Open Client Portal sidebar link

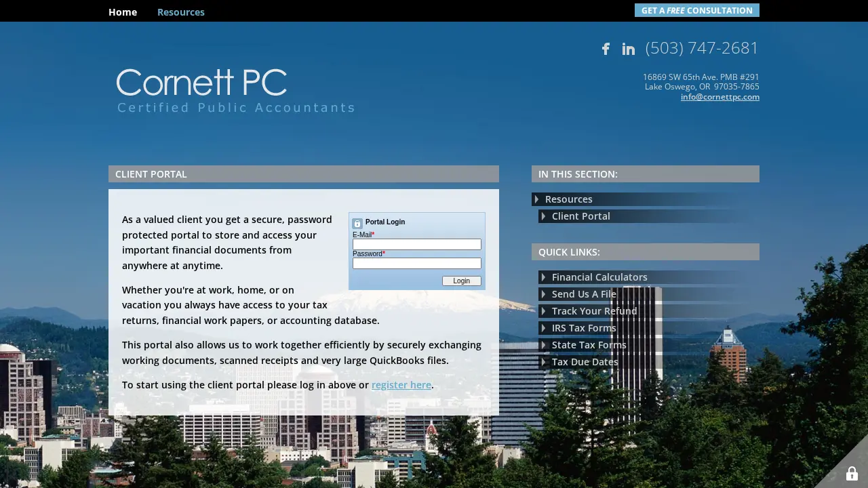click(581, 216)
